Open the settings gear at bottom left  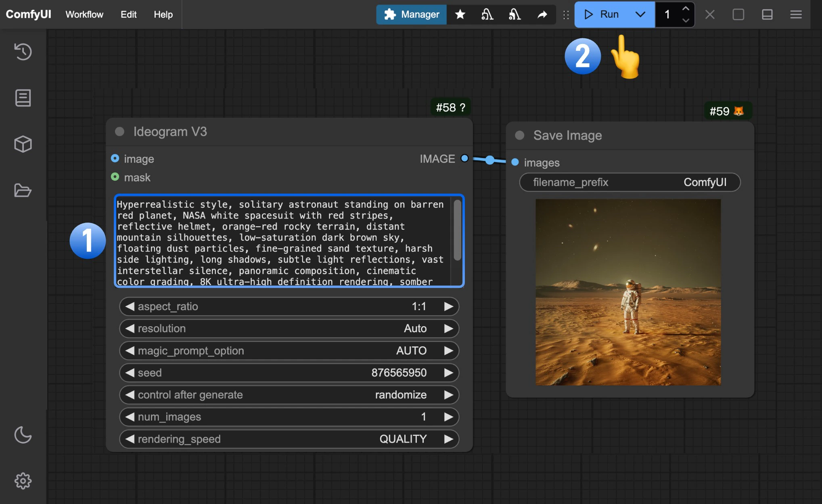(23, 480)
